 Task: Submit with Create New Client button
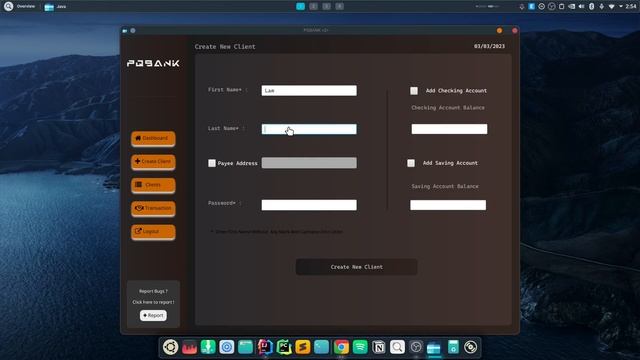click(x=356, y=267)
